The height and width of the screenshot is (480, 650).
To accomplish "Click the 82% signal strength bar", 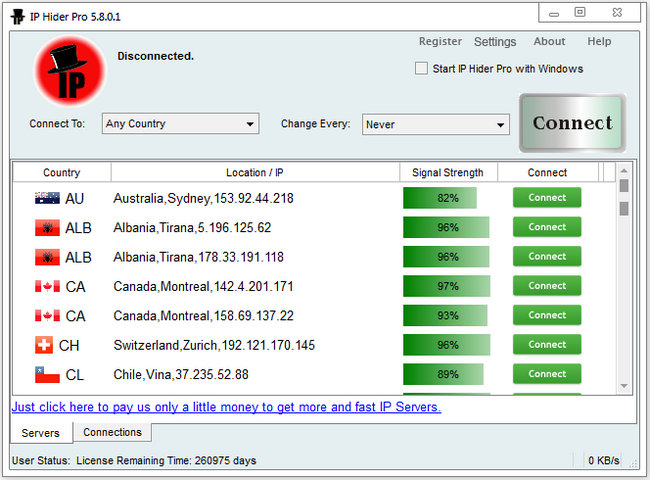I will pos(440,198).
